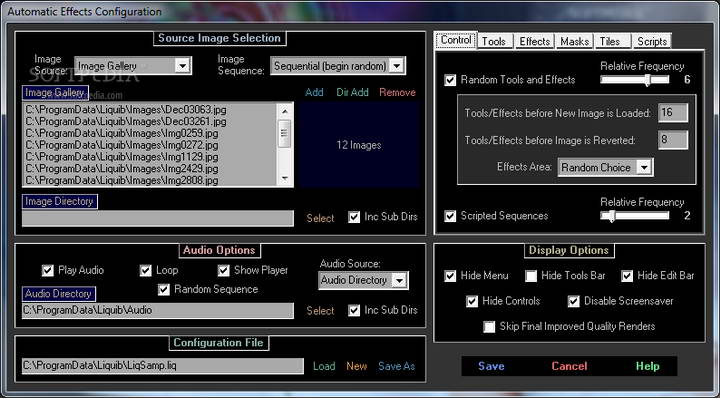This screenshot has width=720, height=398.
Task: Switch to the Tools tab
Action: tap(494, 41)
